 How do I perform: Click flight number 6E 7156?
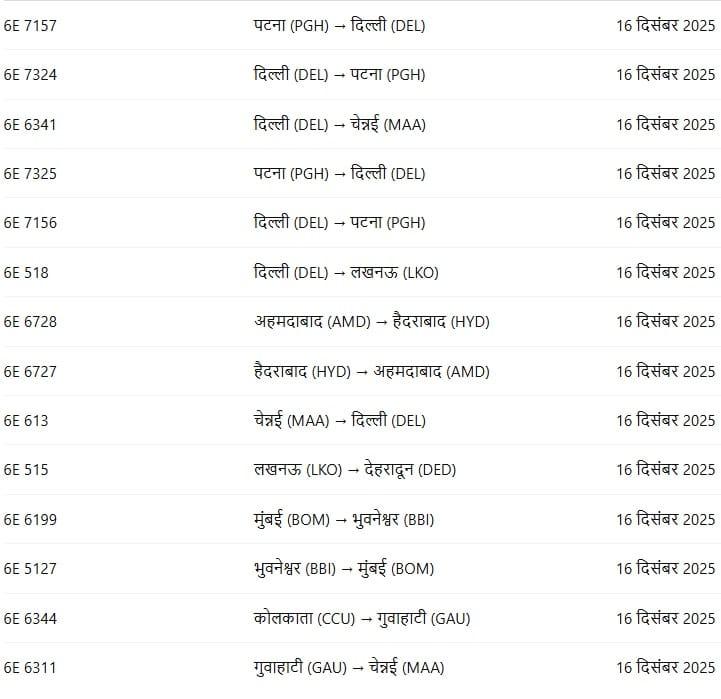point(31,223)
